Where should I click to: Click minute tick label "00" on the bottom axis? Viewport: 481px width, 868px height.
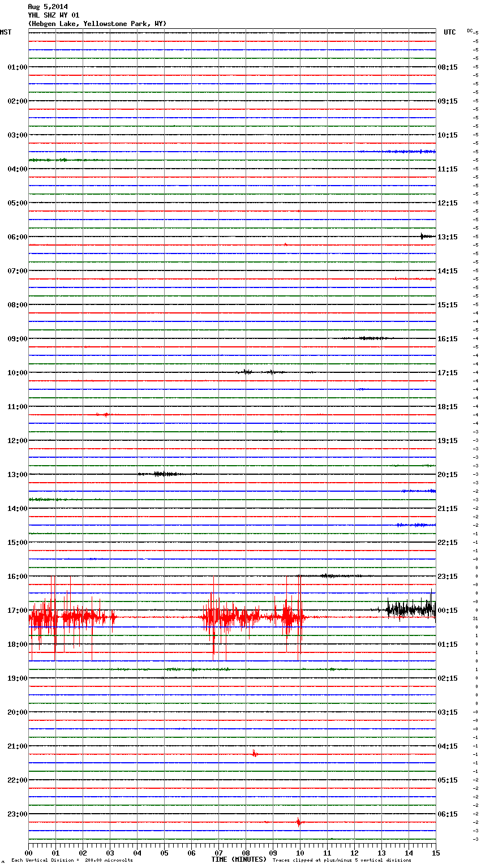[x=28, y=853]
